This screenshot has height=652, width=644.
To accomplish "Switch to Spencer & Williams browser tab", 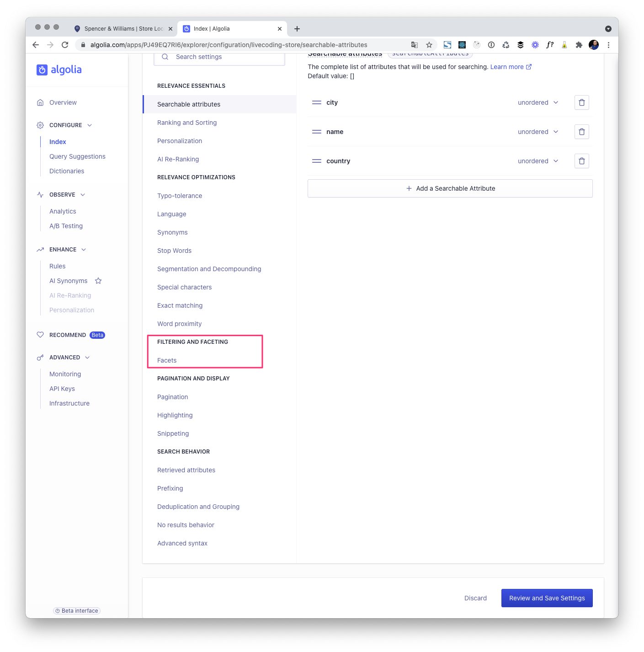I will [124, 29].
